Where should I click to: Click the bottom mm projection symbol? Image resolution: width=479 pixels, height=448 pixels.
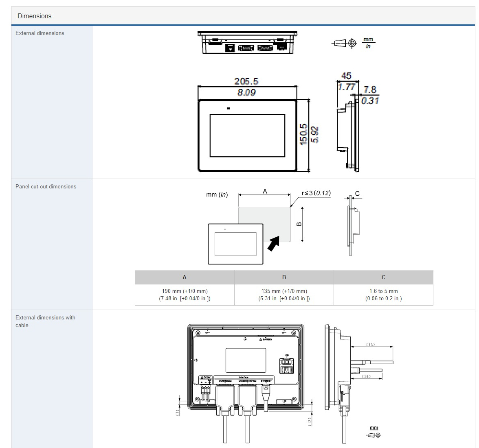[374, 435]
